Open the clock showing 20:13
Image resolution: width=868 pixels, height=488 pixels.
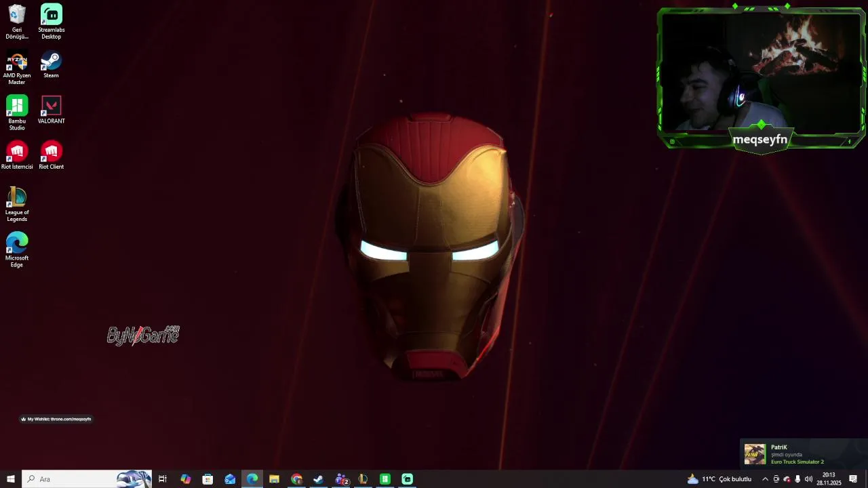coord(829,479)
